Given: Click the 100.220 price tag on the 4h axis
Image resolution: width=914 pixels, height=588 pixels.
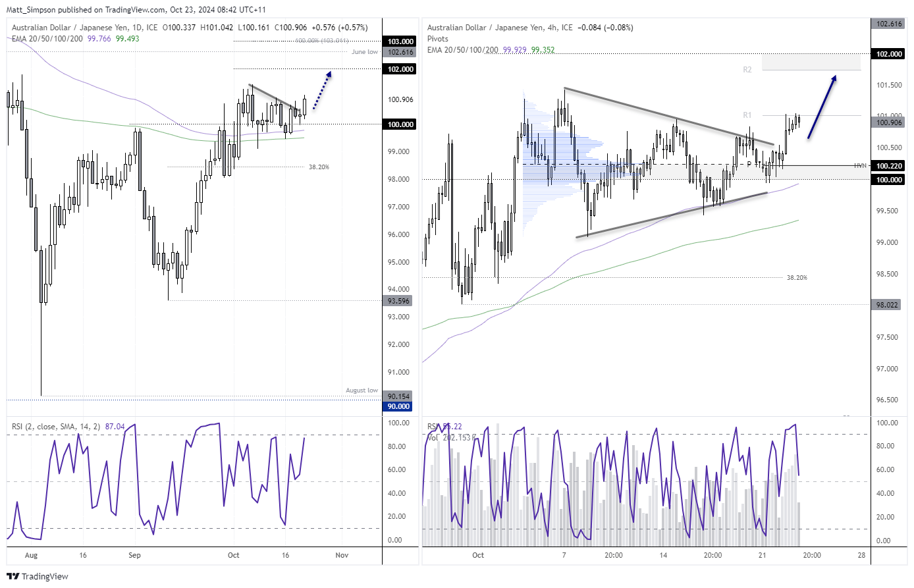Looking at the screenshot, I should [x=887, y=166].
